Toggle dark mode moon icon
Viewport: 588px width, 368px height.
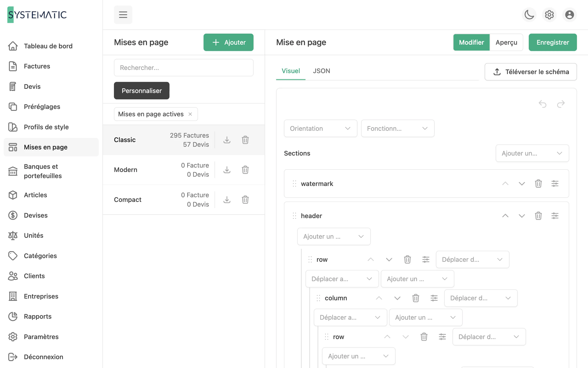(529, 15)
